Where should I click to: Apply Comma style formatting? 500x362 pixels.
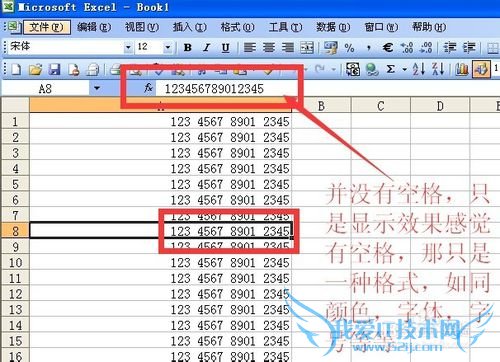[369, 49]
